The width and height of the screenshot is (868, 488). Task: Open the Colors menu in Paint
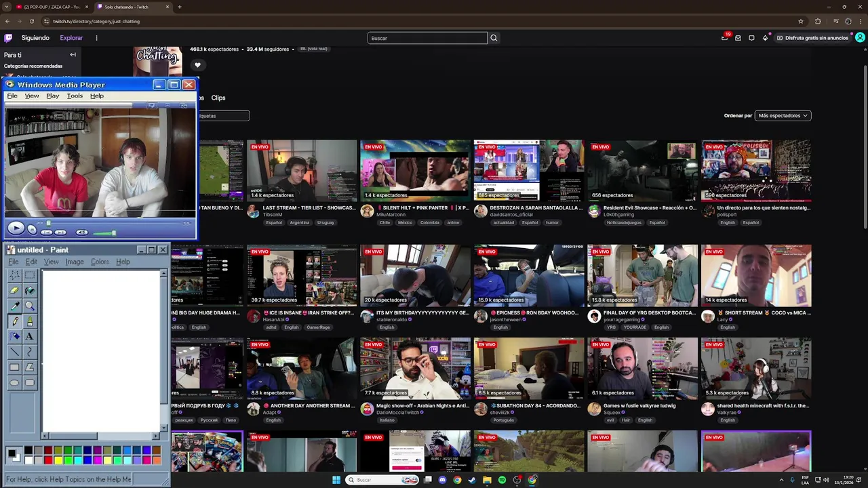pos(100,262)
